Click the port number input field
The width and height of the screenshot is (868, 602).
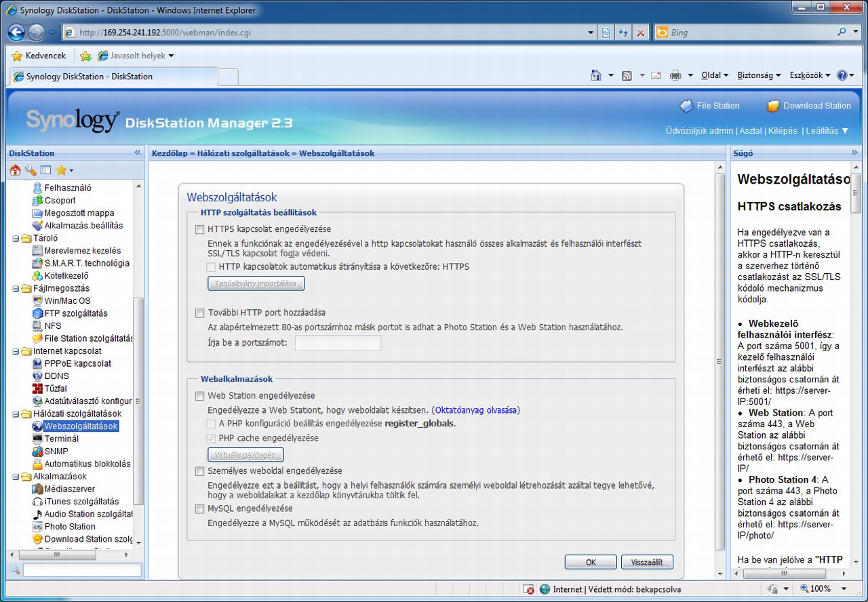point(338,343)
